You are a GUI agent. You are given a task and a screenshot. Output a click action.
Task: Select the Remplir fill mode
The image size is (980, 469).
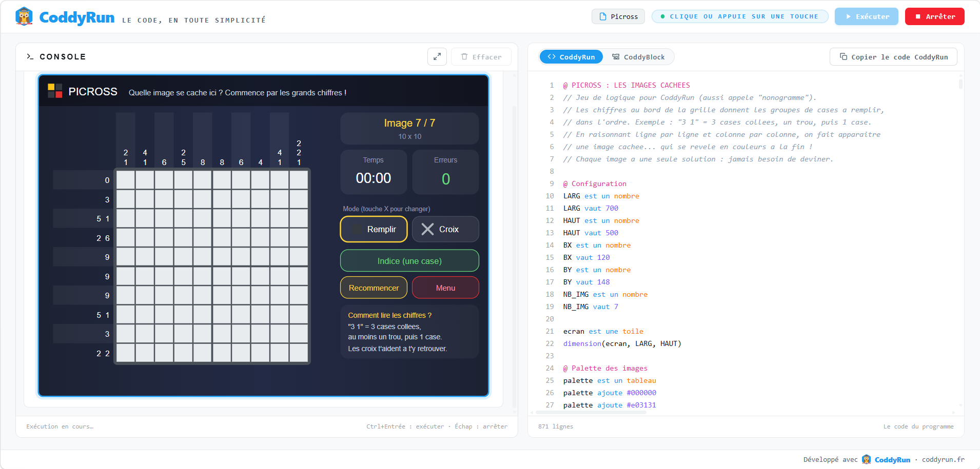(374, 229)
